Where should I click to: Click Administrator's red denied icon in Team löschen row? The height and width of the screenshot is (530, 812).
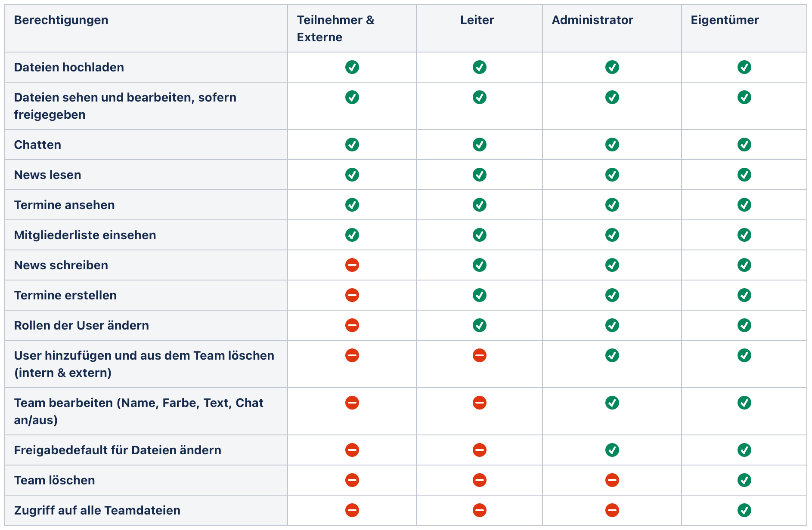click(612, 480)
